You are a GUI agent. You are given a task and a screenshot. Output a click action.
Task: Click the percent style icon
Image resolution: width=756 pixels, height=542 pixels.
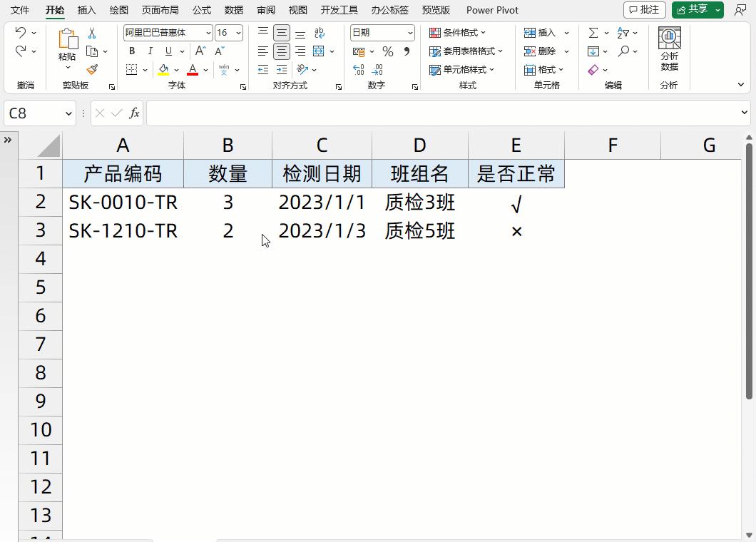pos(387,51)
